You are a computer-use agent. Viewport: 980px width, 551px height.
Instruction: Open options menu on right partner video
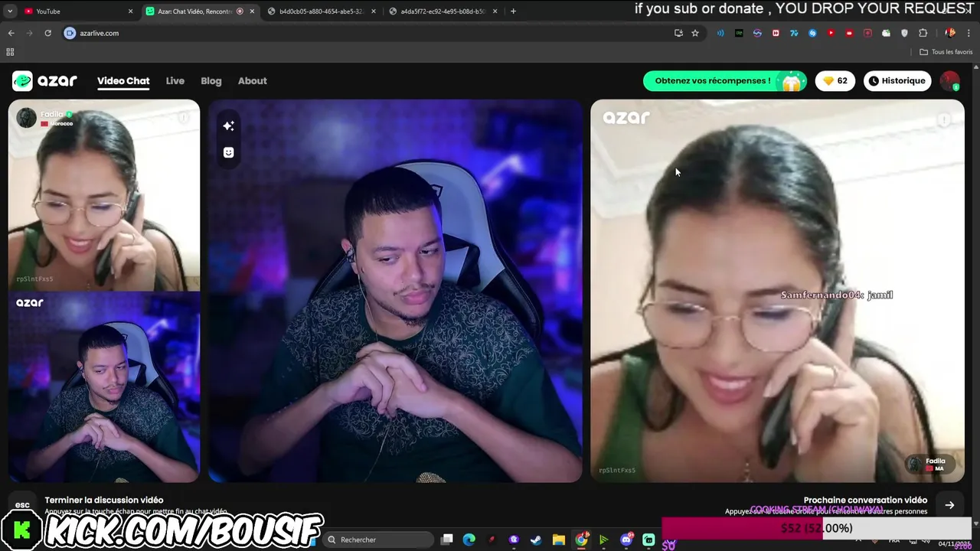[944, 119]
